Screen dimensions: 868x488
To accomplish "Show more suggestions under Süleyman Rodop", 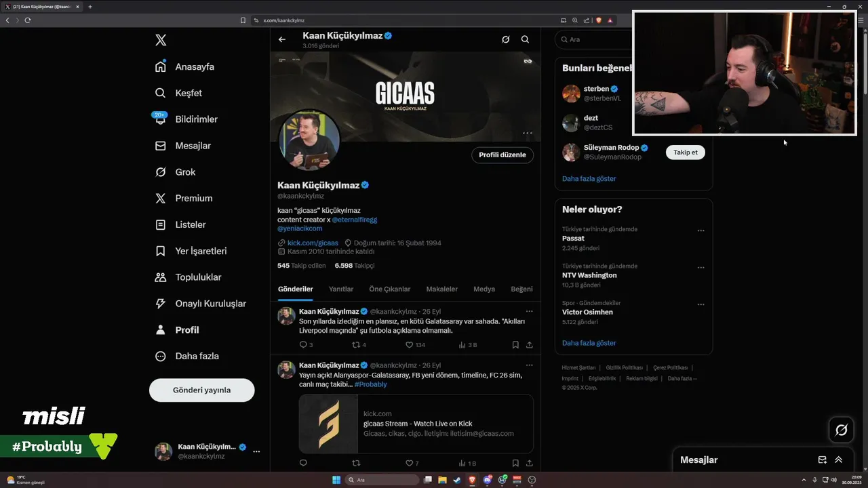I will pyautogui.click(x=589, y=178).
